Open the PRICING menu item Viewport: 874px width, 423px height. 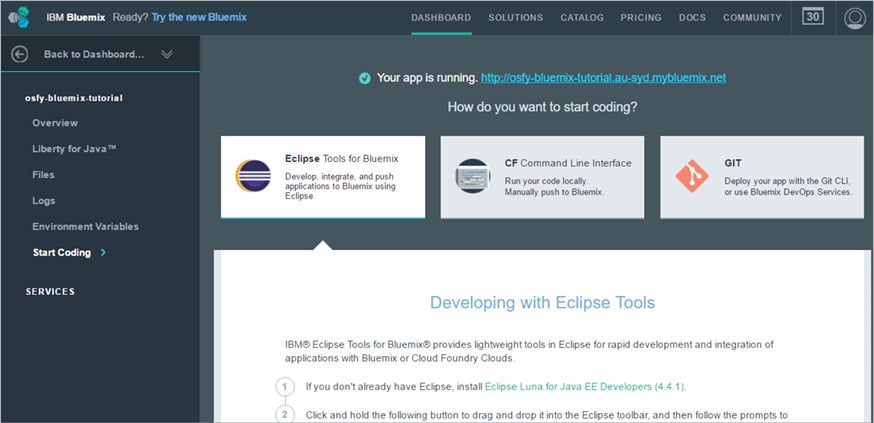pyautogui.click(x=641, y=17)
